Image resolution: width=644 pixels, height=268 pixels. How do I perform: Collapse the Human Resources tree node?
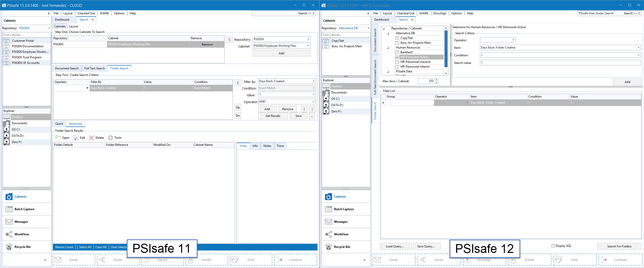coord(388,48)
